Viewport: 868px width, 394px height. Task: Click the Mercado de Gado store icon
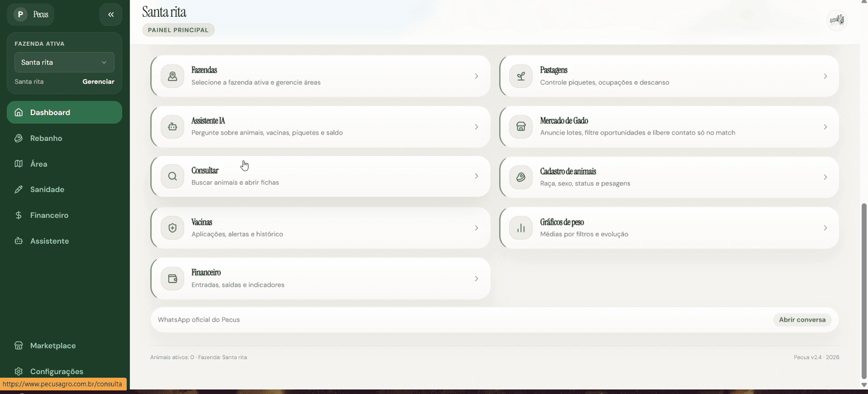pyautogui.click(x=521, y=127)
